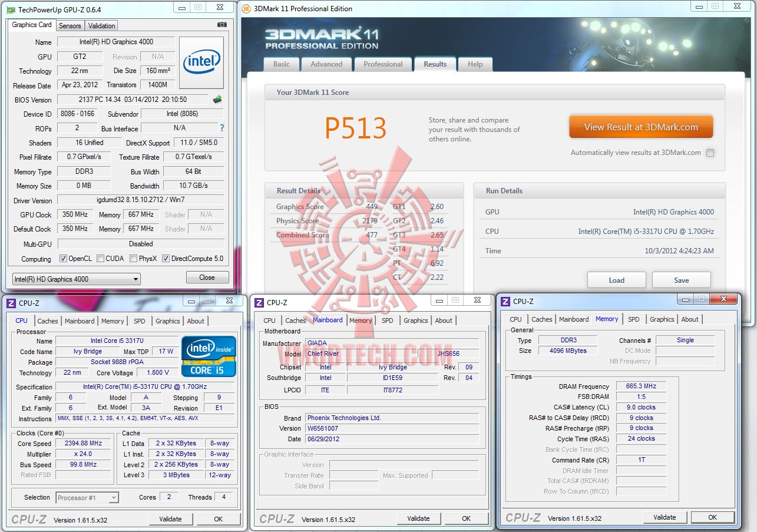The height and width of the screenshot is (532, 757).
Task: Click the Core Speed value 2394.88 MHz
Action: pyautogui.click(x=84, y=444)
